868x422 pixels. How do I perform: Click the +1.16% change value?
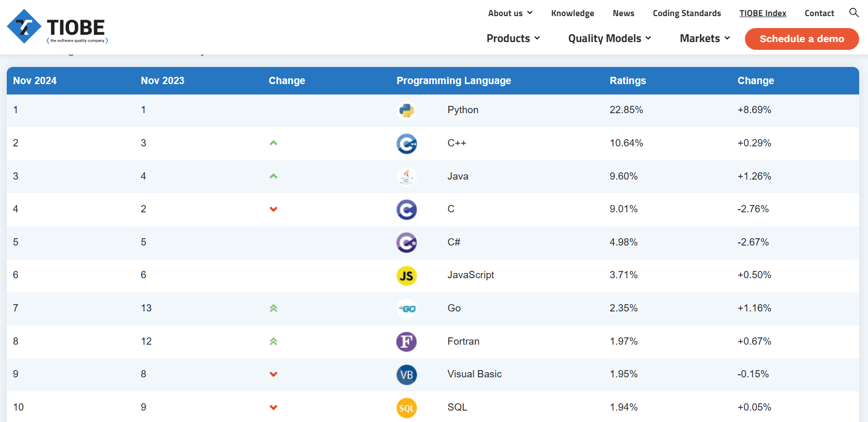pyautogui.click(x=754, y=308)
